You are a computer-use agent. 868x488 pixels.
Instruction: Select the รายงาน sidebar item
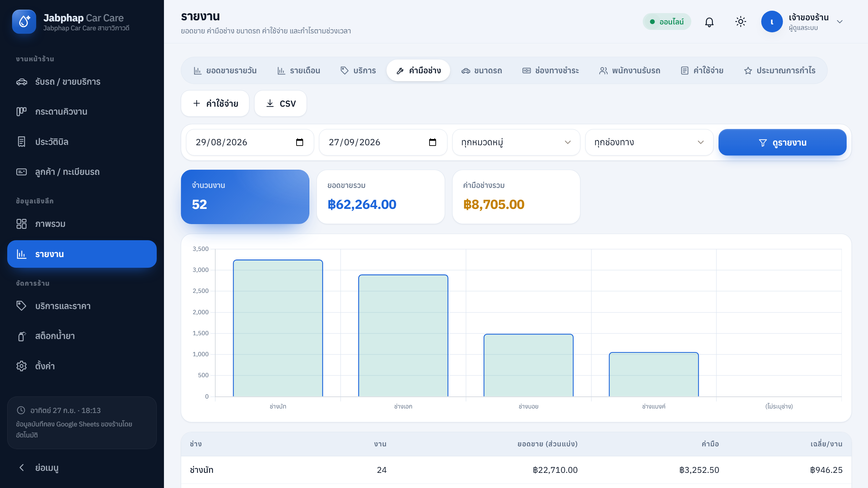point(82,254)
